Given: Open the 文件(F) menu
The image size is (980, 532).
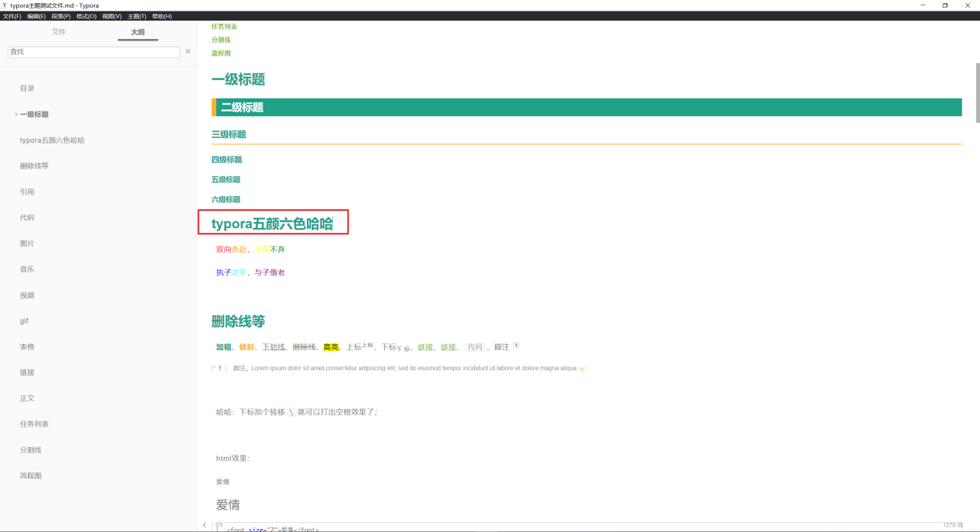Looking at the screenshot, I should 12,16.
